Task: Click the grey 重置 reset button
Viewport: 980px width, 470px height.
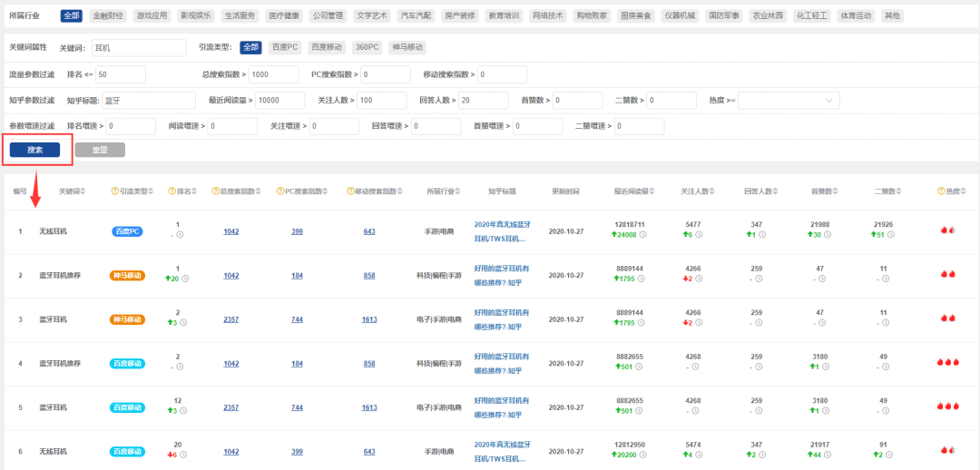Action: pyautogui.click(x=100, y=150)
